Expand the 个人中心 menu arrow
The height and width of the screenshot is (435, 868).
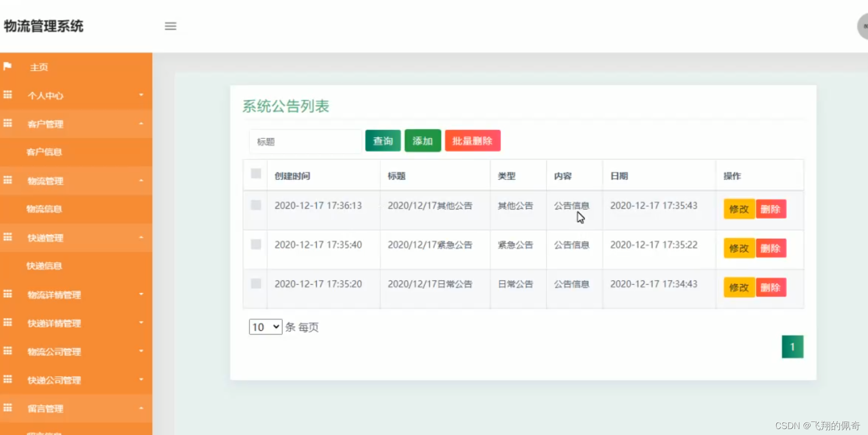click(x=141, y=95)
